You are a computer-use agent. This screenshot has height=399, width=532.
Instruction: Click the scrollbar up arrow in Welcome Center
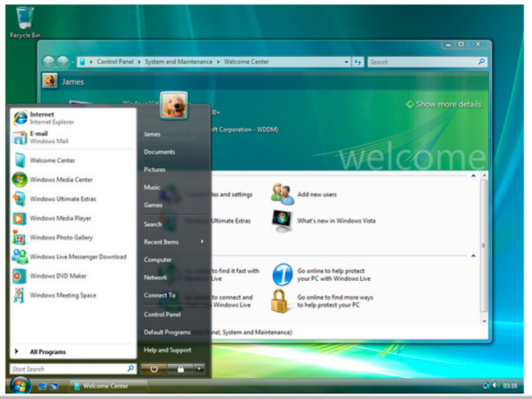[x=484, y=175]
